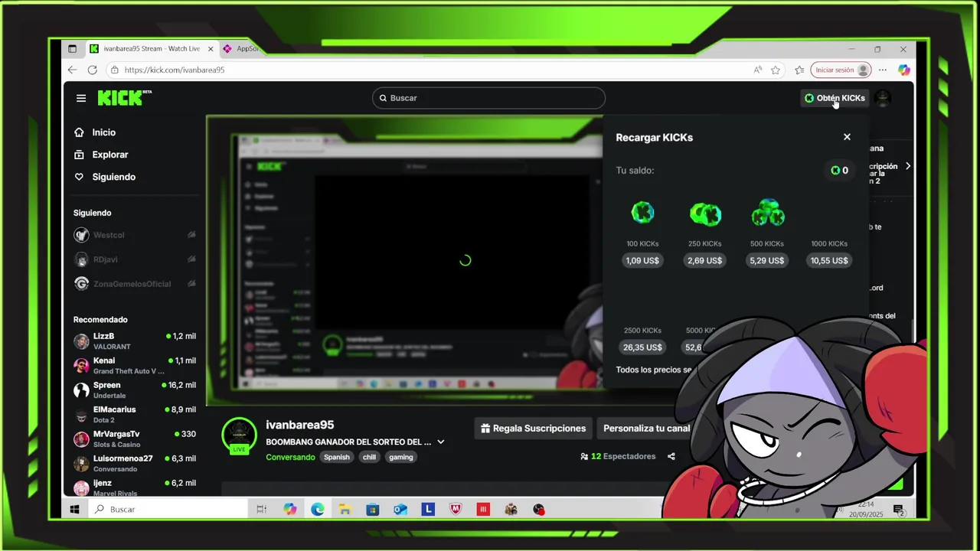Buy 500 KICKs for 5,29 US$
This screenshot has height=551, width=980.
click(x=767, y=260)
